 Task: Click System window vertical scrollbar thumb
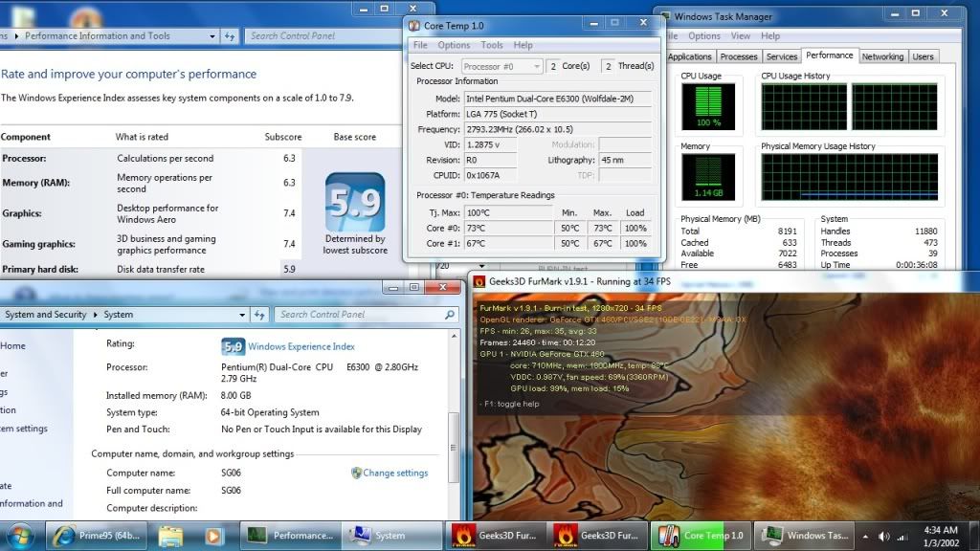tap(454, 448)
